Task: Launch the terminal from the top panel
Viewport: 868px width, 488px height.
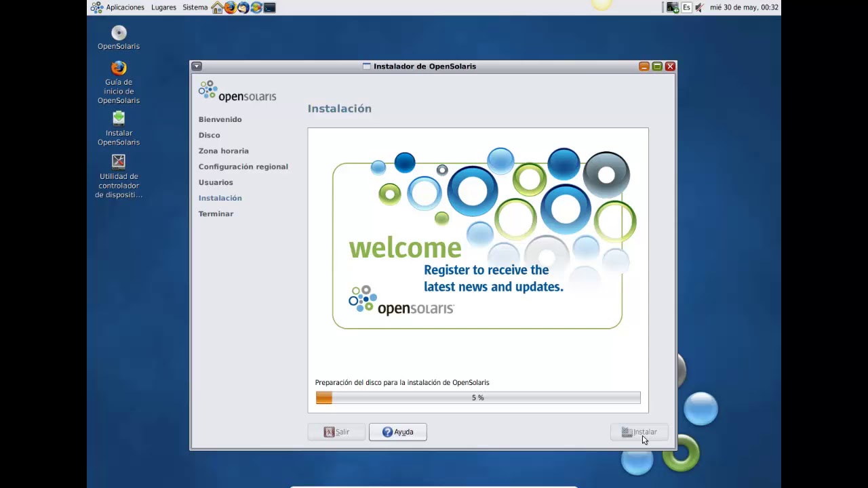Action: (x=269, y=7)
